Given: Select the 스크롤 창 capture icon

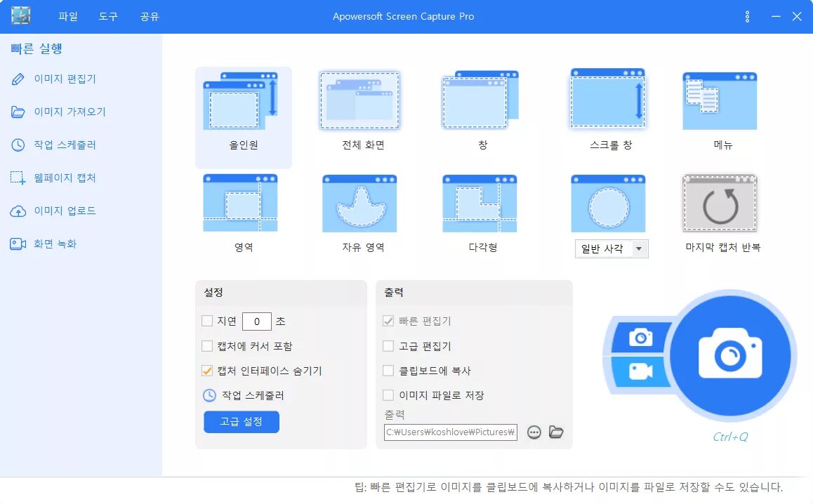Looking at the screenshot, I should pyautogui.click(x=607, y=98).
